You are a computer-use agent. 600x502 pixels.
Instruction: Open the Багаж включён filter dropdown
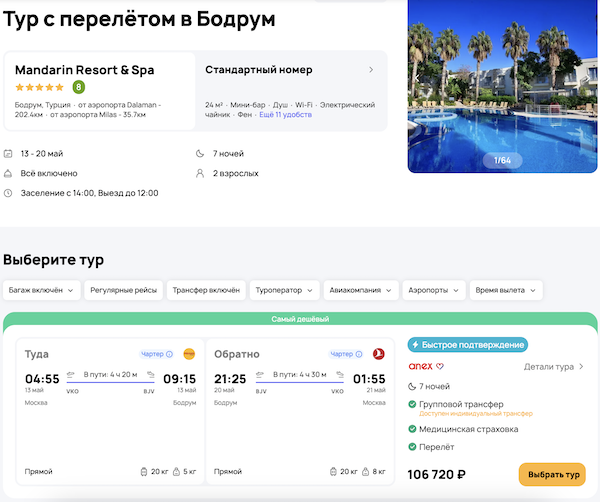41,290
